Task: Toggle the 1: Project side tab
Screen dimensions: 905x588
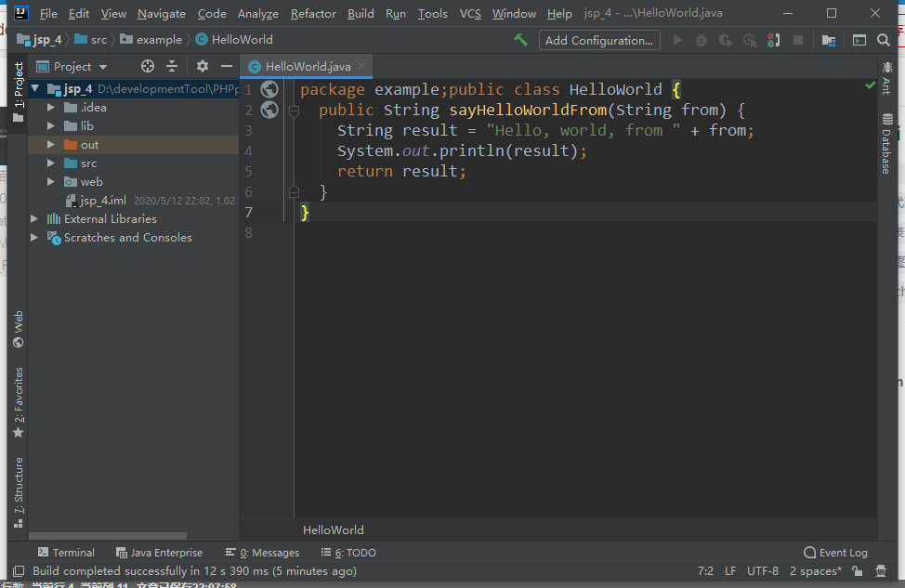Action: (19, 92)
